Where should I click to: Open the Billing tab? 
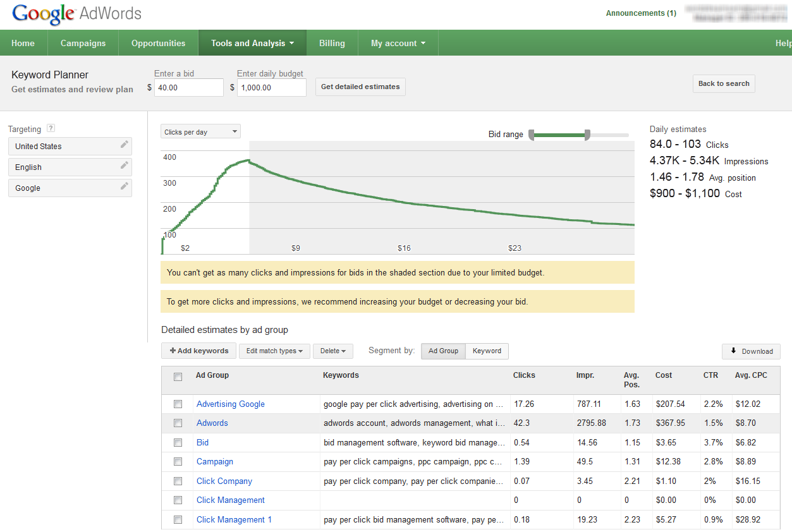tap(332, 43)
